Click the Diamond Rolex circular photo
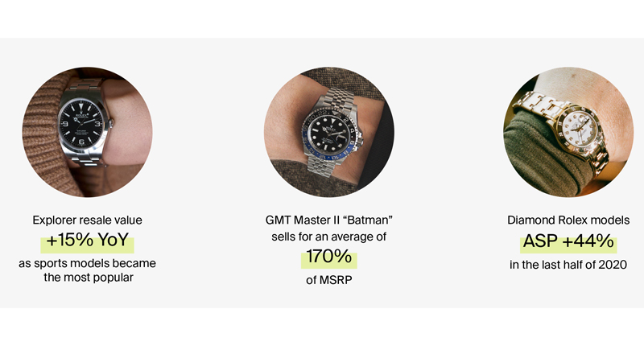Image resolution: width=644 pixels, height=346 pixels. coord(569,132)
